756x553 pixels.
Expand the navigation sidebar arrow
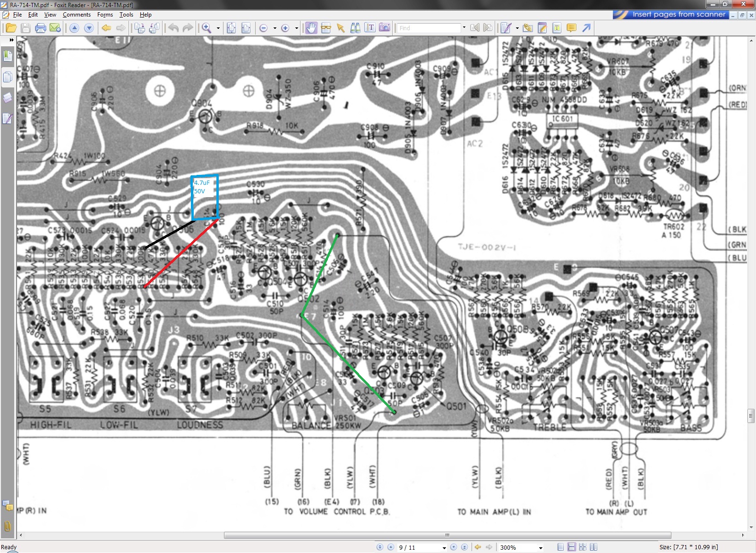pyautogui.click(x=11, y=40)
